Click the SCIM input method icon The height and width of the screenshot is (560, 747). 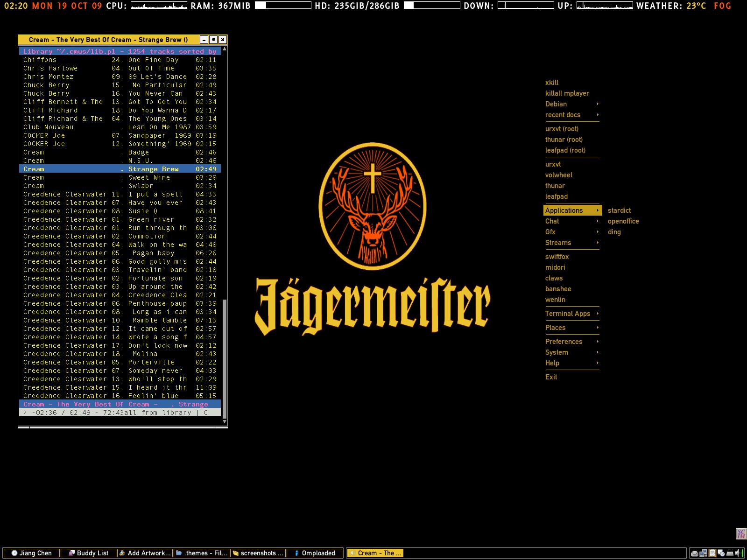click(x=741, y=533)
